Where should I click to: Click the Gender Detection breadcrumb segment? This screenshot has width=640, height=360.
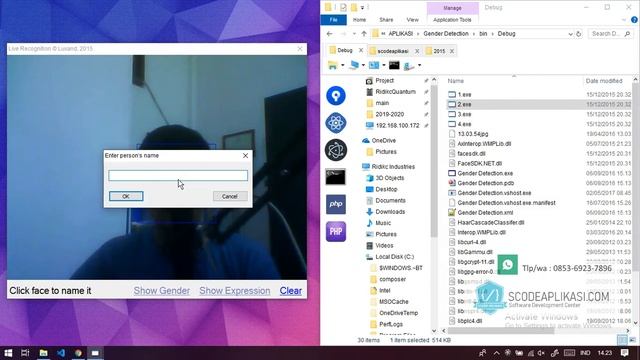(x=446, y=34)
